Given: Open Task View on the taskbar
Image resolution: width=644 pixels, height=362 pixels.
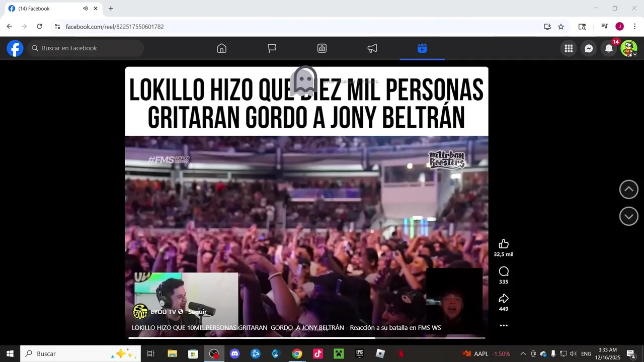Looking at the screenshot, I should pos(150,354).
